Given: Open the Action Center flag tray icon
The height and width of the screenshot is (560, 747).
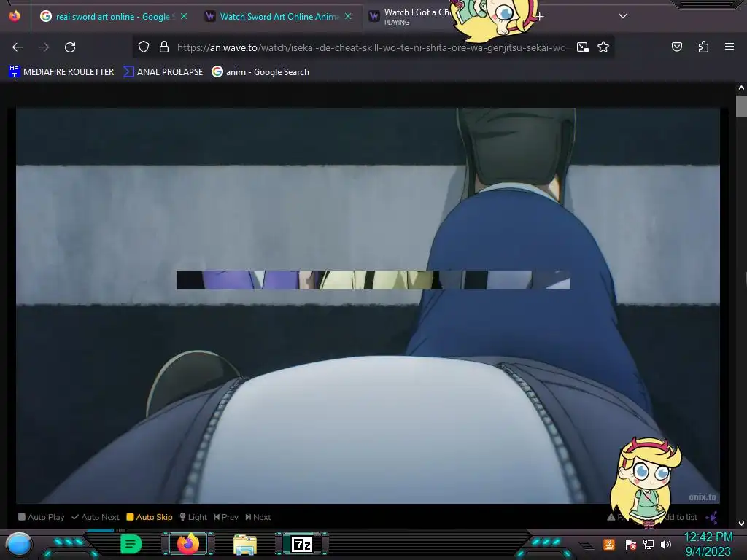Looking at the screenshot, I should [x=631, y=545].
